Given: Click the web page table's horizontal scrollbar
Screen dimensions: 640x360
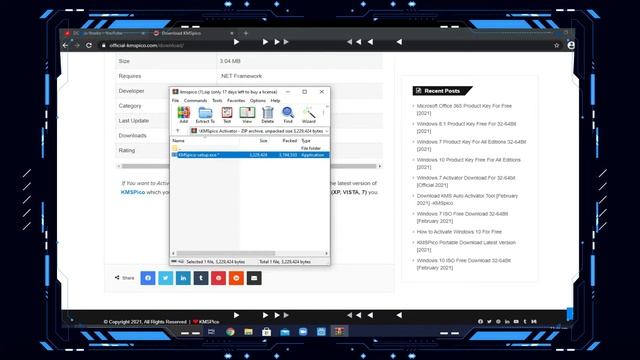Looking at the screenshot, I should 249,166.
